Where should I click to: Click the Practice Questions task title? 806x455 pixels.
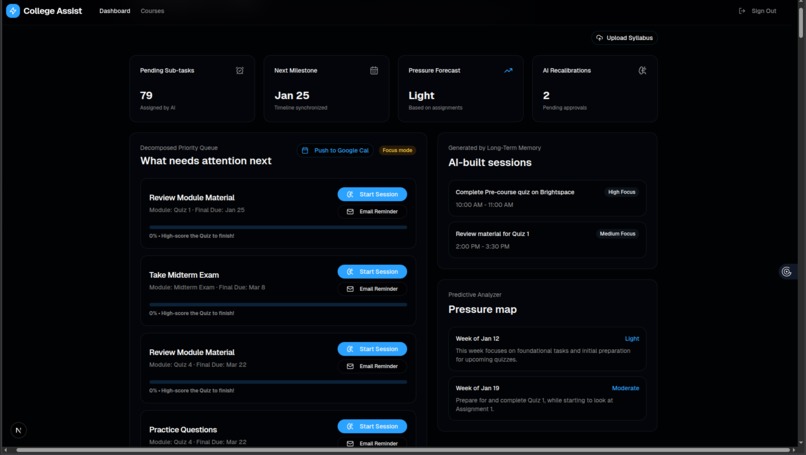[183, 430]
